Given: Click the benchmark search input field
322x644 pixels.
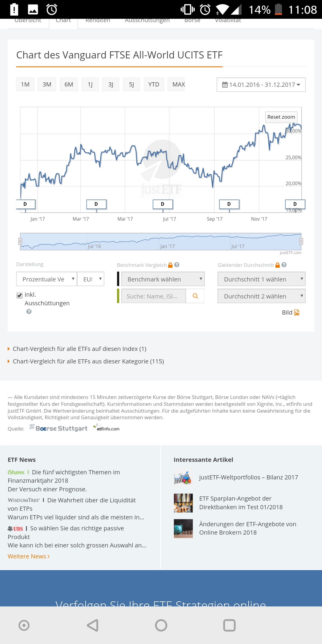Looking at the screenshot, I should click(153, 296).
